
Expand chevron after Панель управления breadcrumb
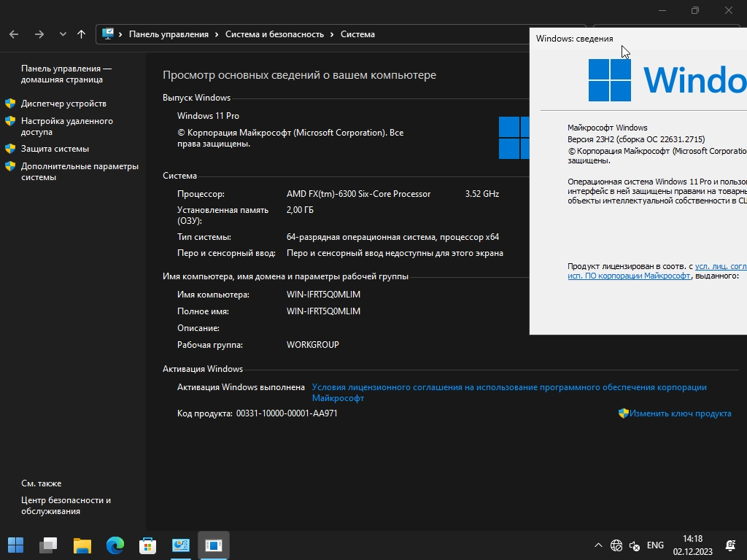(x=217, y=34)
